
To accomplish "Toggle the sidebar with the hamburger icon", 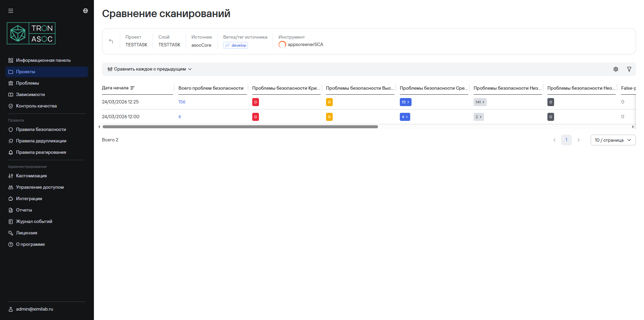I will coord(11,11).
